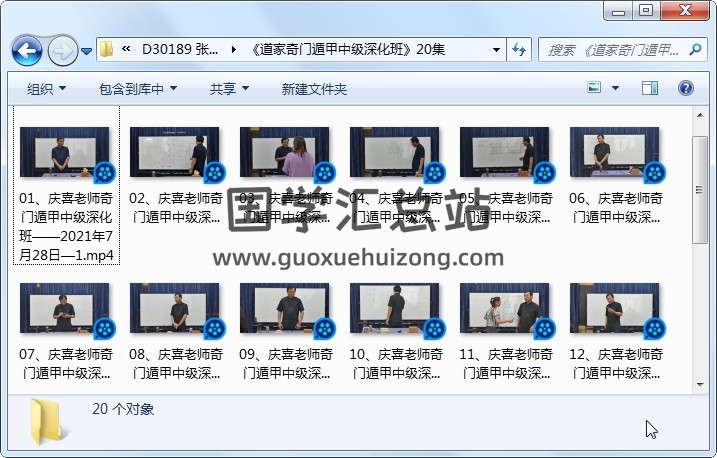Click the folder icon in address bar
Viewport: 717px width, 458px height.
point(107,49)
